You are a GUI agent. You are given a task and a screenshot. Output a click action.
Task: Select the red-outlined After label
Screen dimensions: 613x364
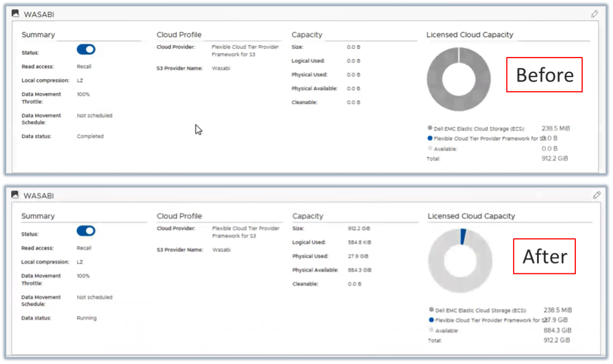pyautogui.click(x=545, y=256)
